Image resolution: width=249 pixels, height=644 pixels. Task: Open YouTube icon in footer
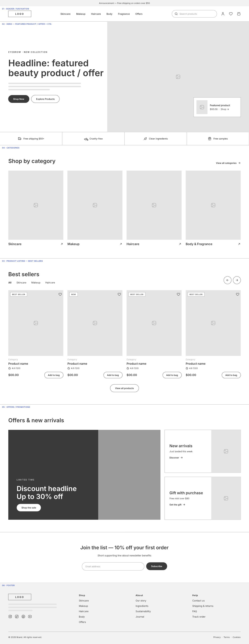tap(30, 617)
